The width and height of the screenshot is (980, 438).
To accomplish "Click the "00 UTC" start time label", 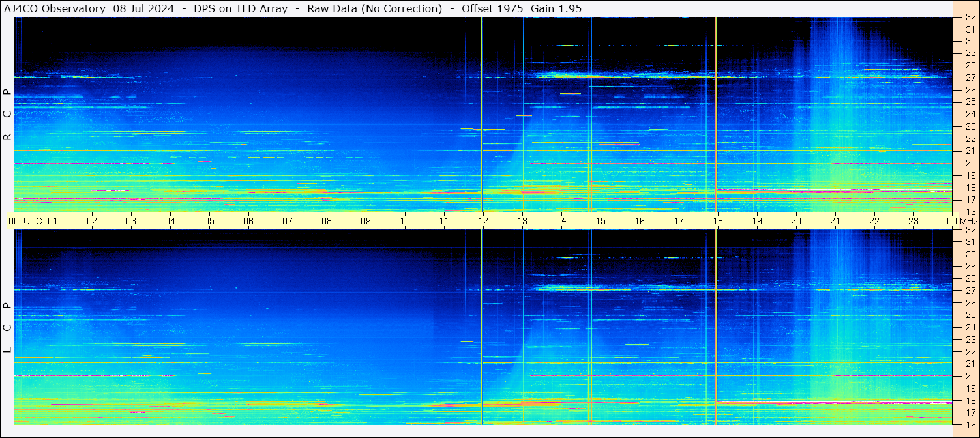I will (x=25, y=221).
